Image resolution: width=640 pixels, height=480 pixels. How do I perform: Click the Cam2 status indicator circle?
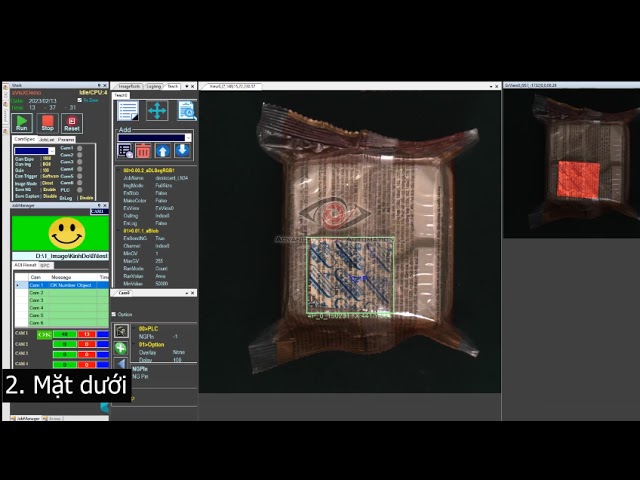[x=80, y=155]
